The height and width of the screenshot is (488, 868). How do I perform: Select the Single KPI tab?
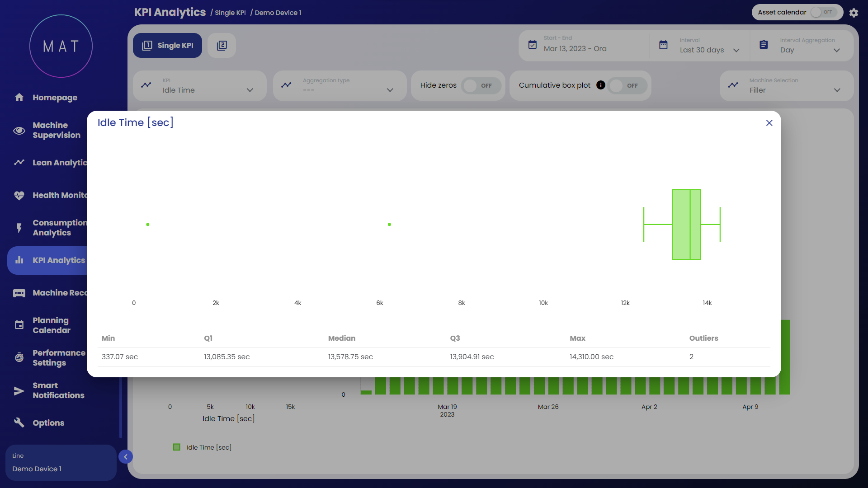point(167,45)
